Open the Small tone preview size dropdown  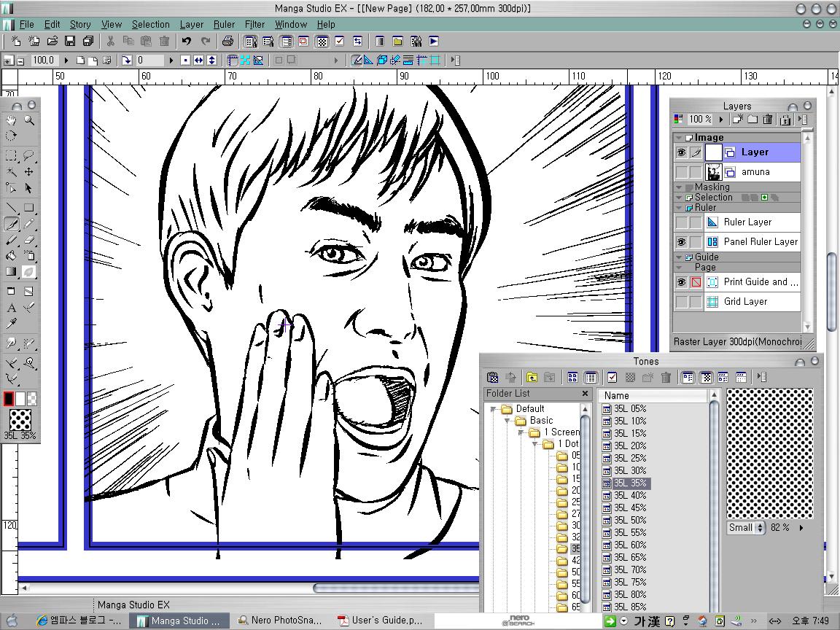point(746,527)
